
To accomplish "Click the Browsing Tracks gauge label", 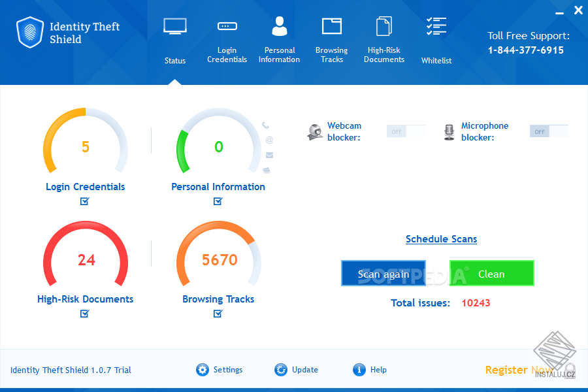I will coord(218,299).
